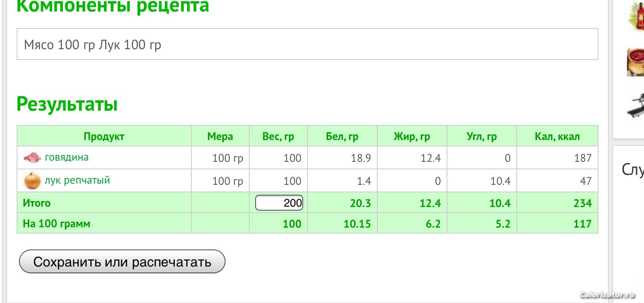
Task: Open the лук репчатый product link
Action: coord(77,180)
